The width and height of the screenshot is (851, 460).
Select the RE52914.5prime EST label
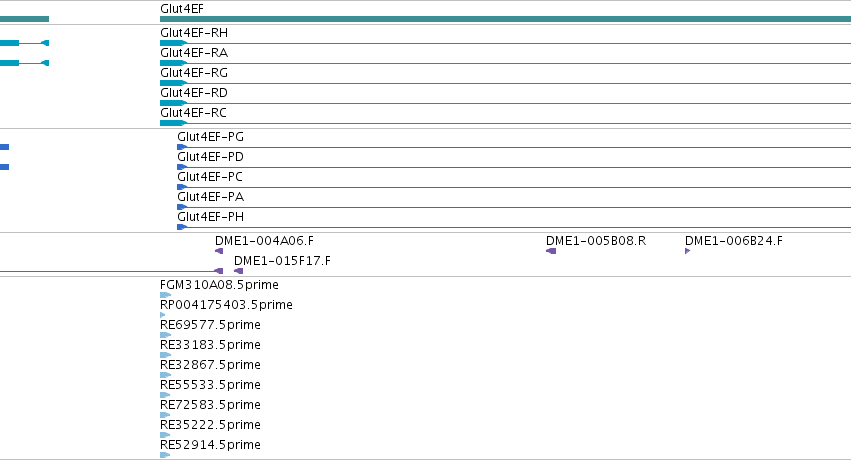pos(211,445)
